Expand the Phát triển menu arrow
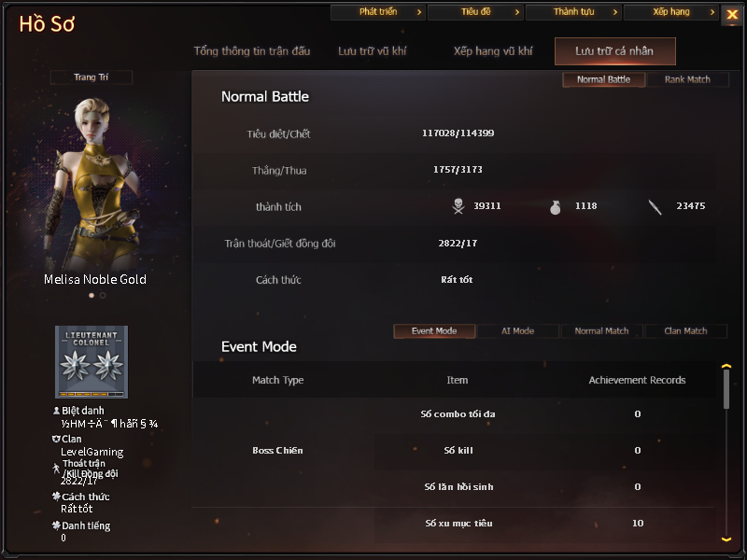This screenshot has height=560, width=747. 419,12
